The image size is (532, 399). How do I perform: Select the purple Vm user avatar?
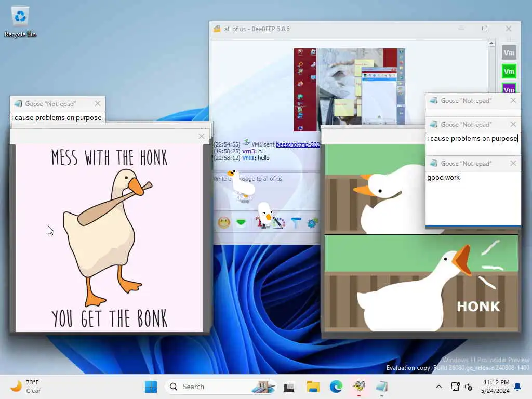point(509,88)
